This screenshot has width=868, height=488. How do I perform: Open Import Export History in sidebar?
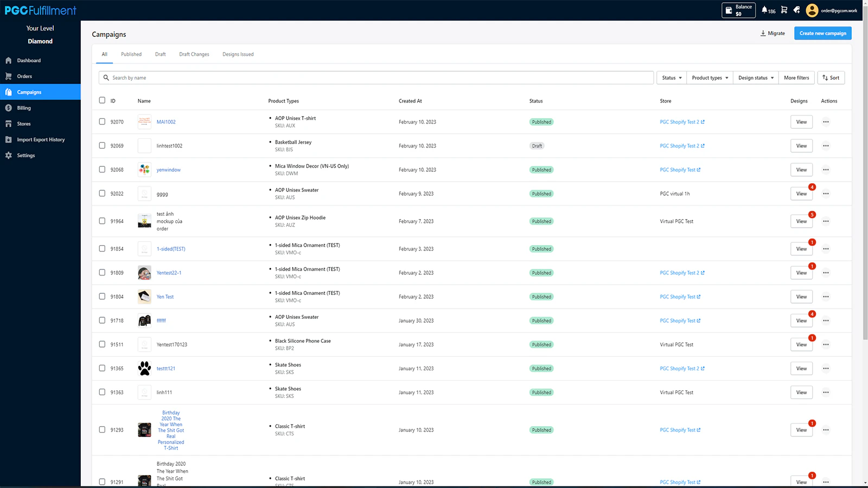pyautogui.click(x=41, y=140)
